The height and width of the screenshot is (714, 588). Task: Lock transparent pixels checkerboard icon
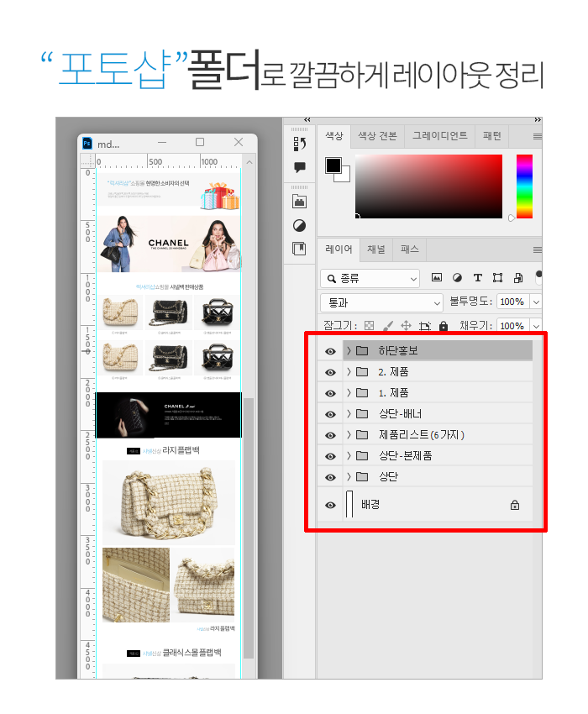tap(370, 326)
